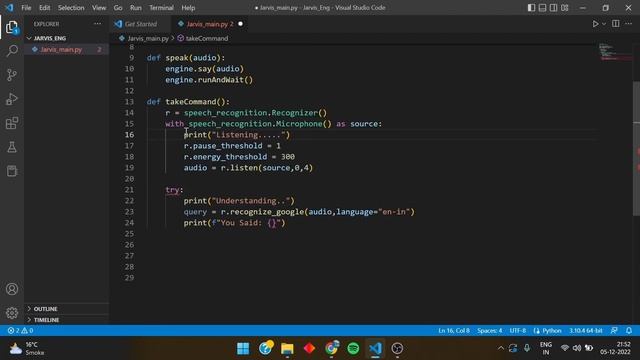640x360 pixels.
Task: Open the Selection menu
Action: (x=71, y=8)
